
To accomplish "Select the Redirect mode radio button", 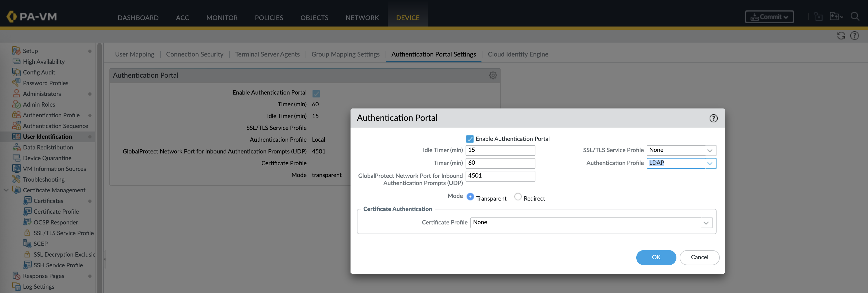I will click(x=517, y=197).
